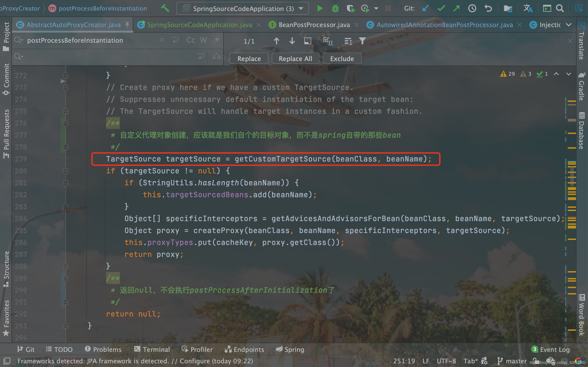Click the Exclude button
Screen dimensions: 588x367
tap(342, 58)
